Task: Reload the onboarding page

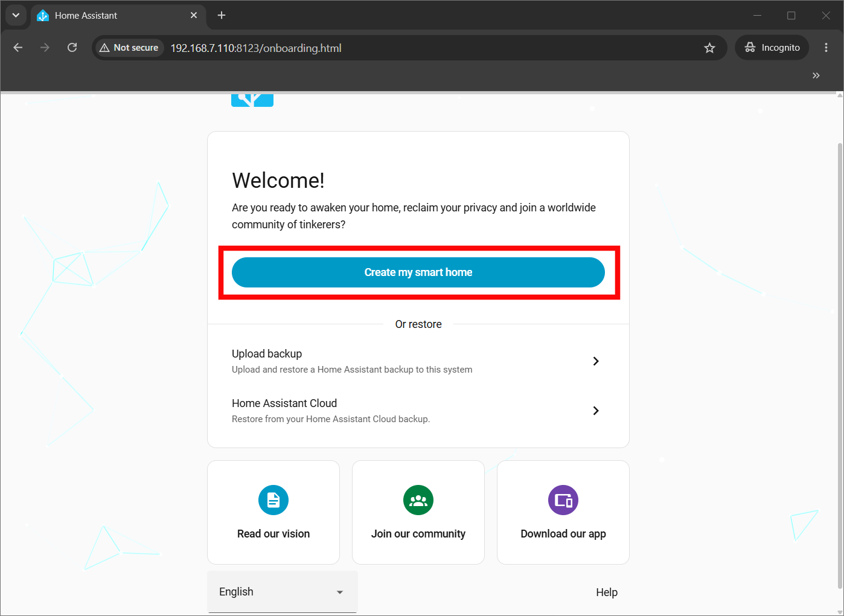Action: point(72,48)
